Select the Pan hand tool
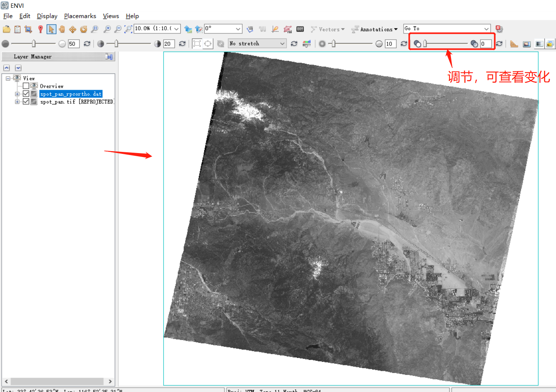This screenshot has width=556, height=392. [x=62, y=29]
